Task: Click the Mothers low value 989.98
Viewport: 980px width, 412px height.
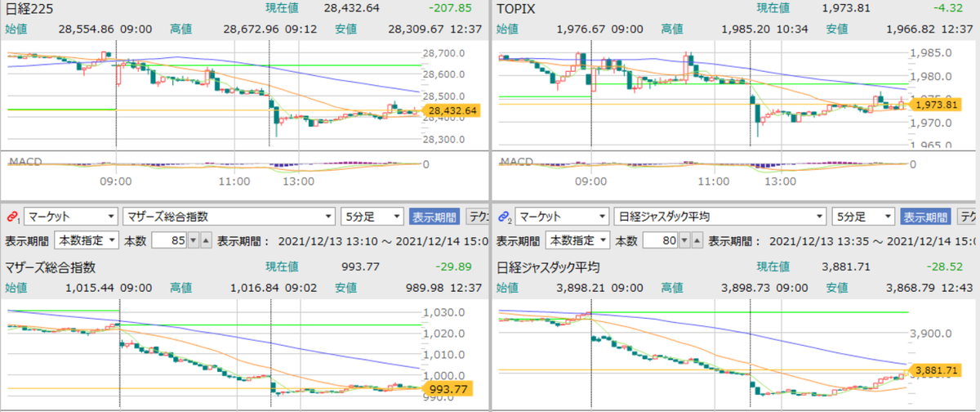Action: tap(425, 287)
